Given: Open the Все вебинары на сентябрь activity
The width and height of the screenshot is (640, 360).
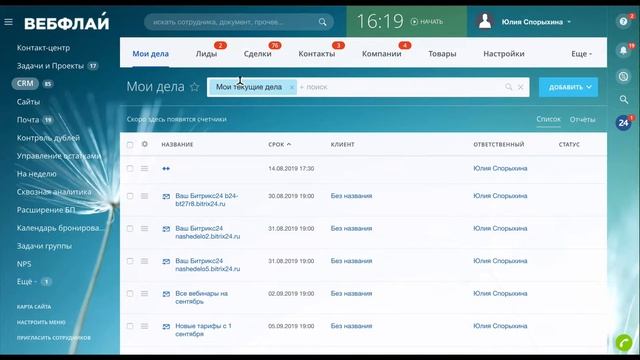Looking at the screenshot, I should point(202,298).
